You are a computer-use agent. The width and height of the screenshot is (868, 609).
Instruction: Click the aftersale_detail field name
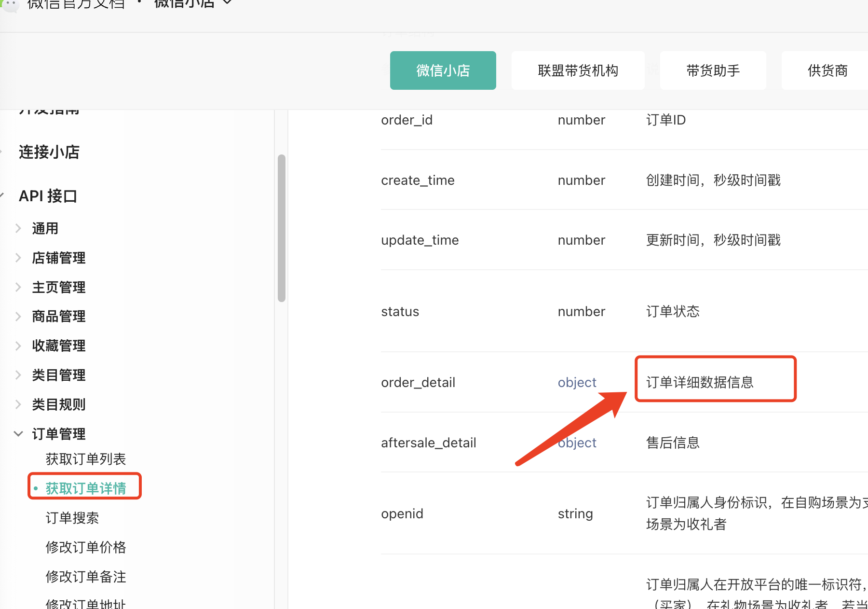coord(429,443)
